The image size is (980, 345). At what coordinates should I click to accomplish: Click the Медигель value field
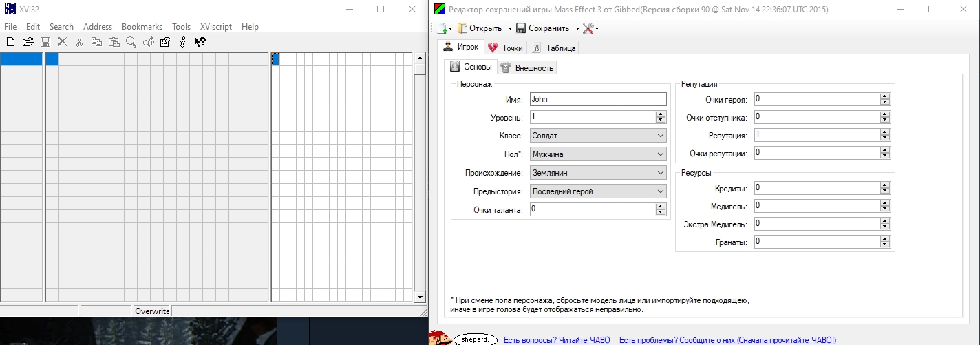pos(816,205)
